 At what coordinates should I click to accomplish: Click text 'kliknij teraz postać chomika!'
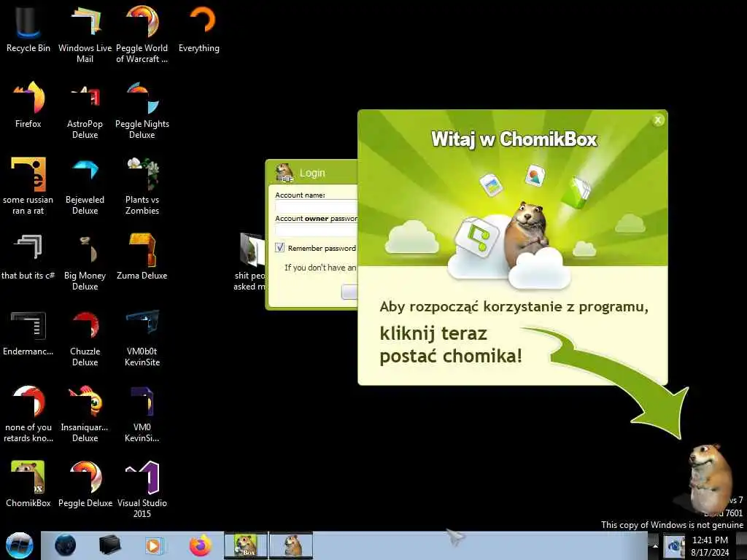coord(451,344)
